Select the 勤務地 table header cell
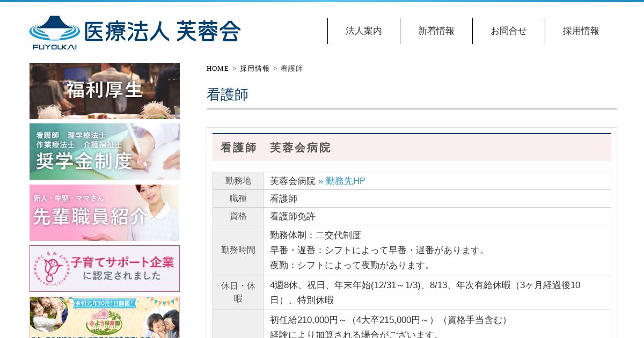The height and width of the screenshot is (338, 644). click(x=238, y=181)
